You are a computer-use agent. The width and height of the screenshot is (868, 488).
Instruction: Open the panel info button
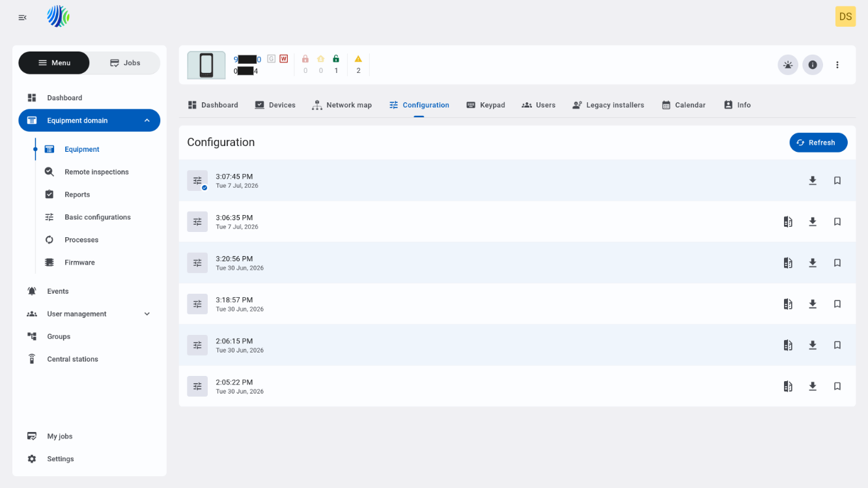[x=813, y=65]
